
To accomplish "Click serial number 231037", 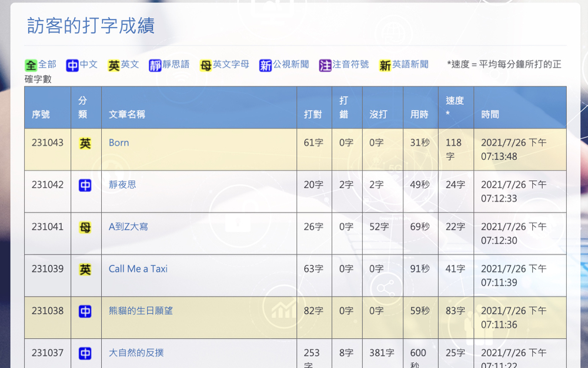I will click(x=48, y=353).
